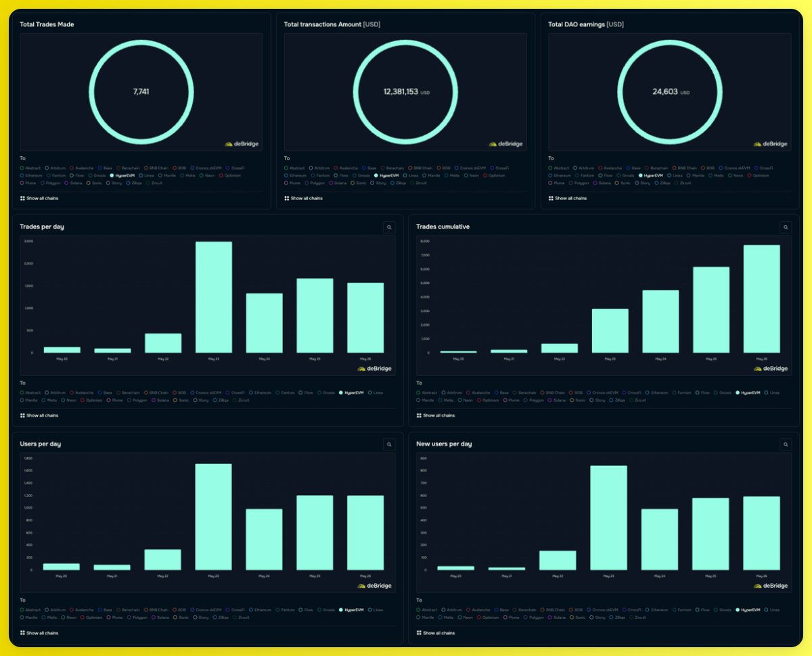The image size is (812, 656).
Task: Toggle HyperEVM chain in Trades per day legend
Action: (351, 393)
